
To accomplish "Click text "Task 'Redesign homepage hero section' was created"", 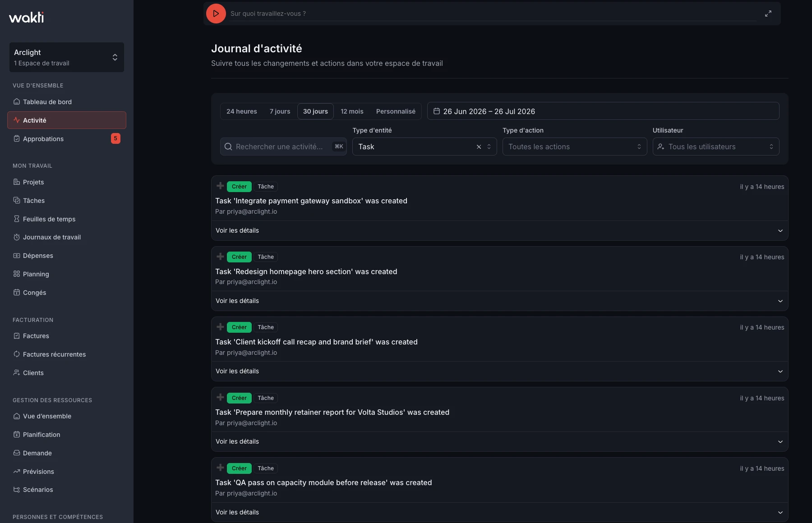I will coord(306,271).
